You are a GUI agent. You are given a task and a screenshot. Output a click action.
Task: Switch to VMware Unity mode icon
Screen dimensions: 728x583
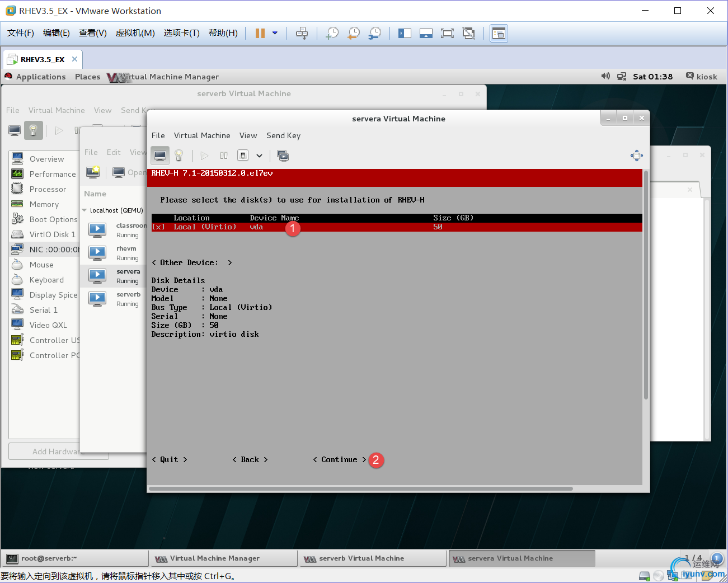point(468,34)
